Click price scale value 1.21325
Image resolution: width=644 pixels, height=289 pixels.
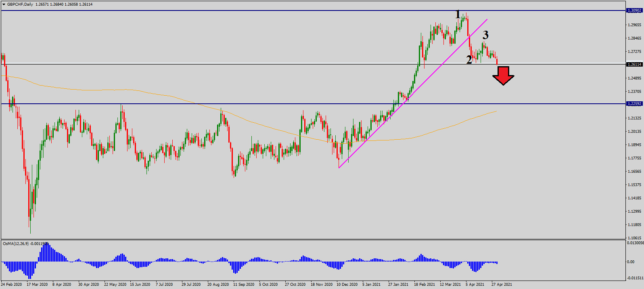(x=635, y=118)
